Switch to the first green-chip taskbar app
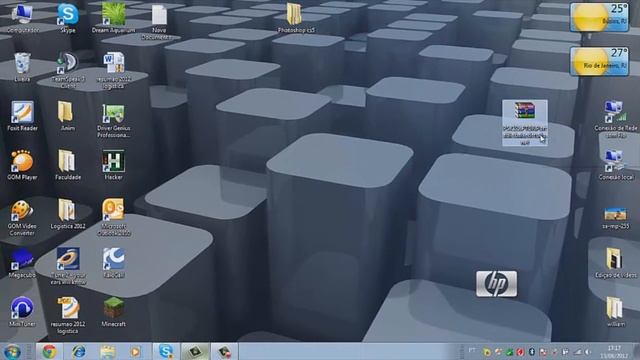Viewport: 640px width, 360px height. coord(195,351)
